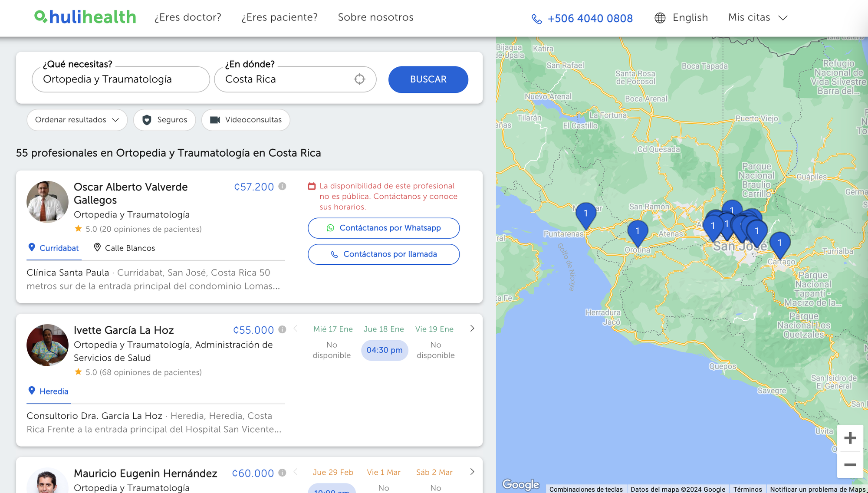Select the 04:30 pm appointment slot

(x=384, y=350)
